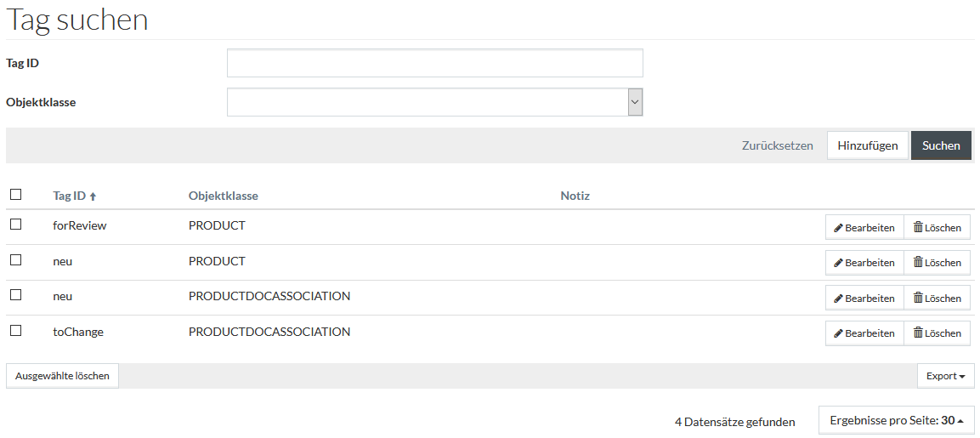Check the select-all header checkbox
980x438 pixels.
pos(15,195)
